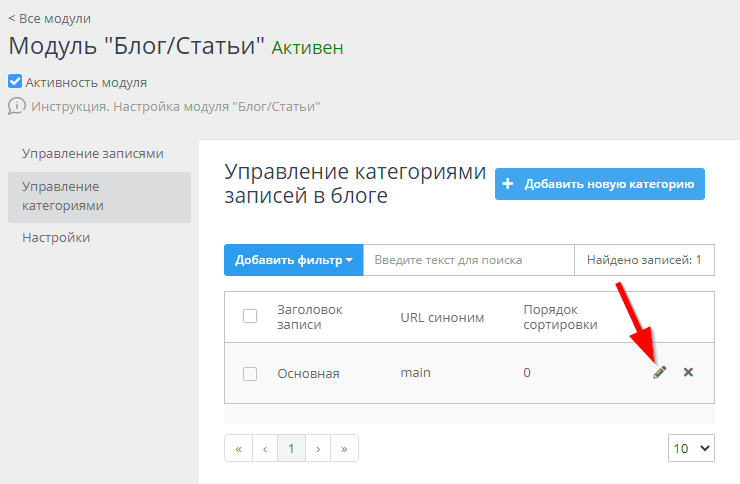Click the search text input field
740x484 pixels.
tap(468, 260)
